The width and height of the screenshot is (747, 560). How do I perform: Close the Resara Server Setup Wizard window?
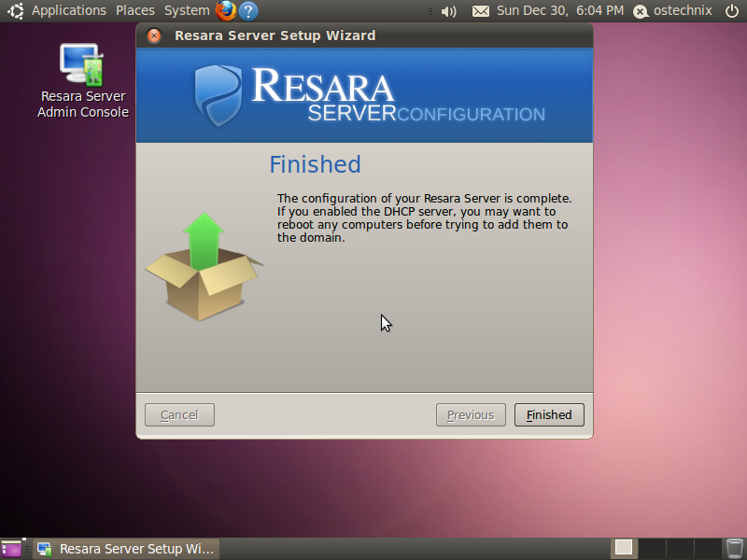[154, 35]
